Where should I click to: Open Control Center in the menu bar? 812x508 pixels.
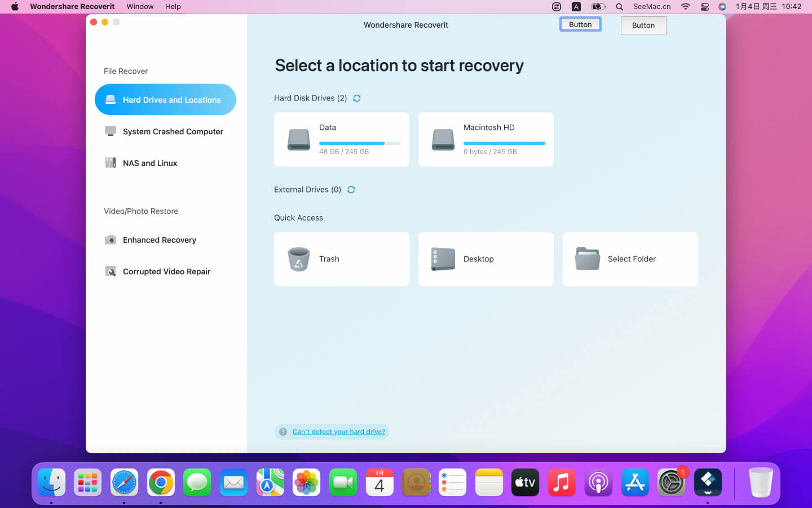pos(705,7)
